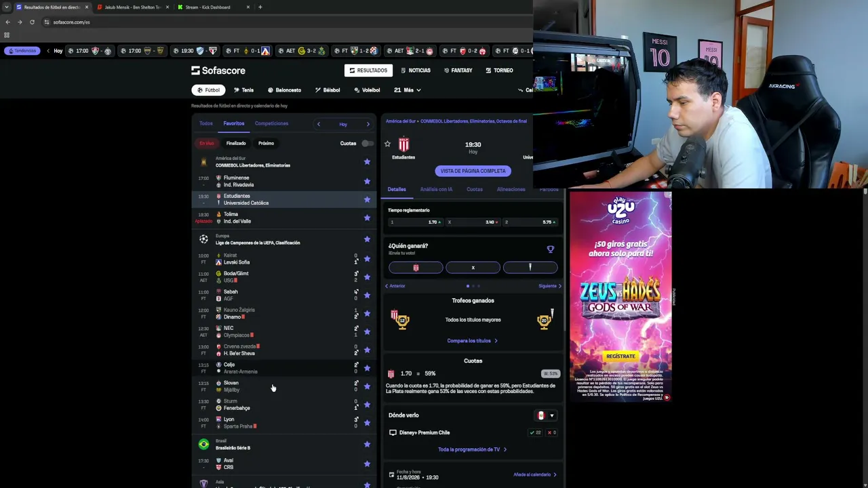The height and width of the screenshot is (488, 868).
Task: Show the Siguiente card
Action: 550,286
